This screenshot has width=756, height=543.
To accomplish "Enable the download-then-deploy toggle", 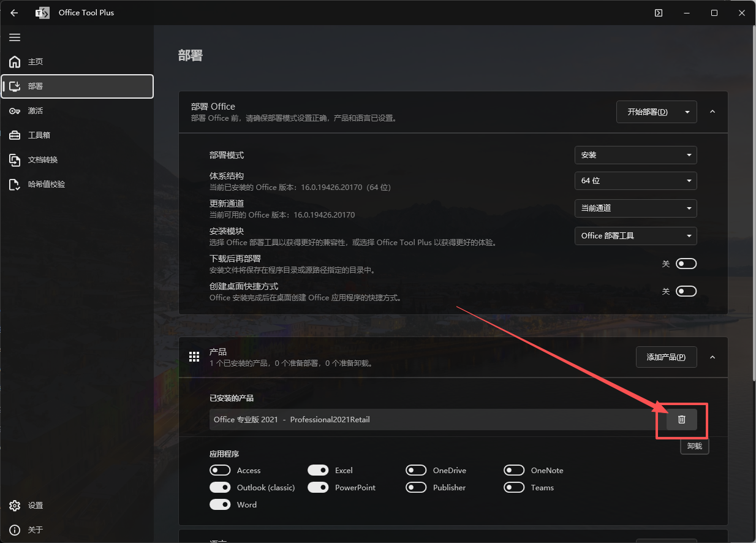I will [x=686, y=264].
